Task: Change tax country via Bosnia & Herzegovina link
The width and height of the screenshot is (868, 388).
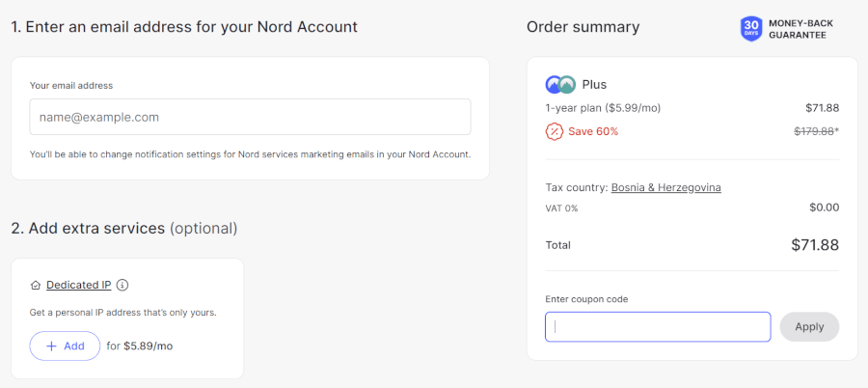Action: (665, 187)
